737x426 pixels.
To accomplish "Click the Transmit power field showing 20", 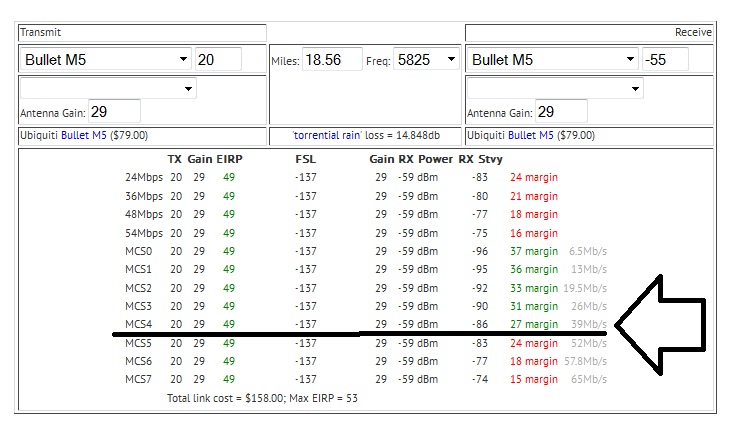I will pyautogui.click(x=218, y=60).
